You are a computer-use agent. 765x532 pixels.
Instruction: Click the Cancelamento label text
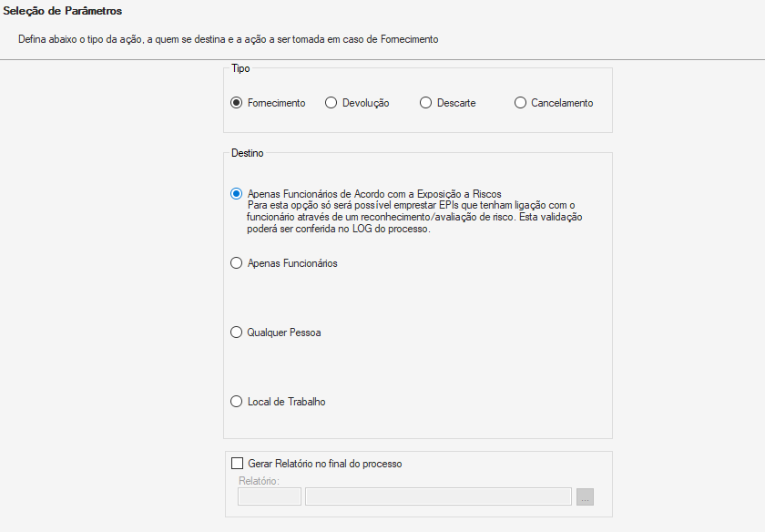pos(562,103)
